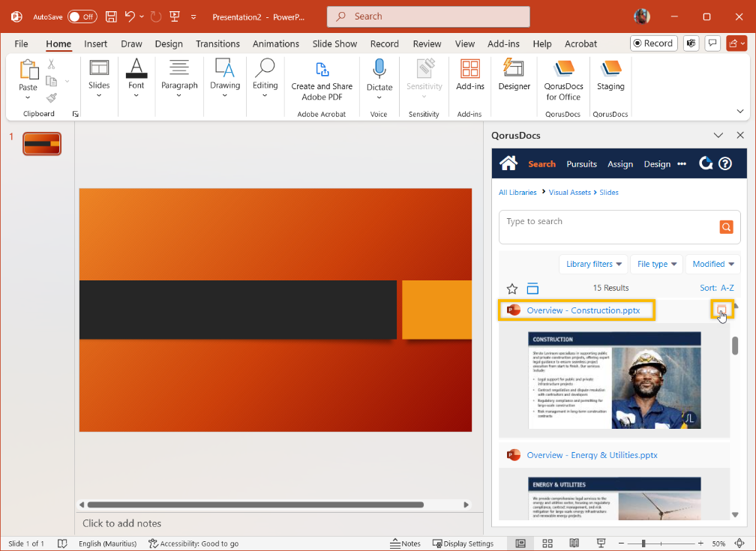Screen dimensions: 756x551
Task: Click the Visual Assets breadcrumb link
Action: [x=569, y=193]
